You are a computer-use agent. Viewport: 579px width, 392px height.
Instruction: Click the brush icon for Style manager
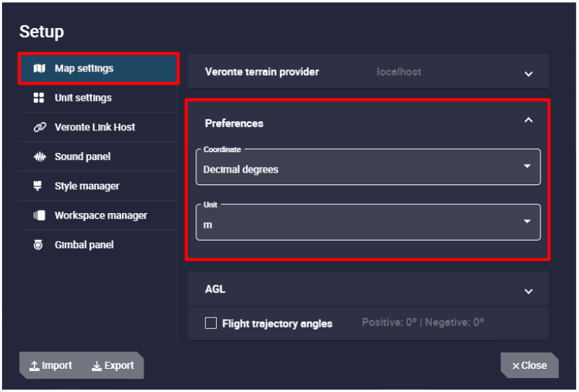coord(39,187)
